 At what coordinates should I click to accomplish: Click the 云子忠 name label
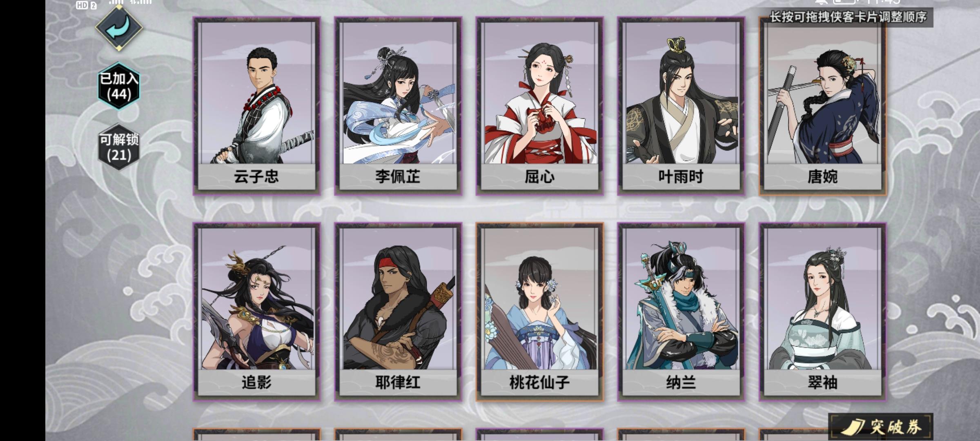point(256,177)
